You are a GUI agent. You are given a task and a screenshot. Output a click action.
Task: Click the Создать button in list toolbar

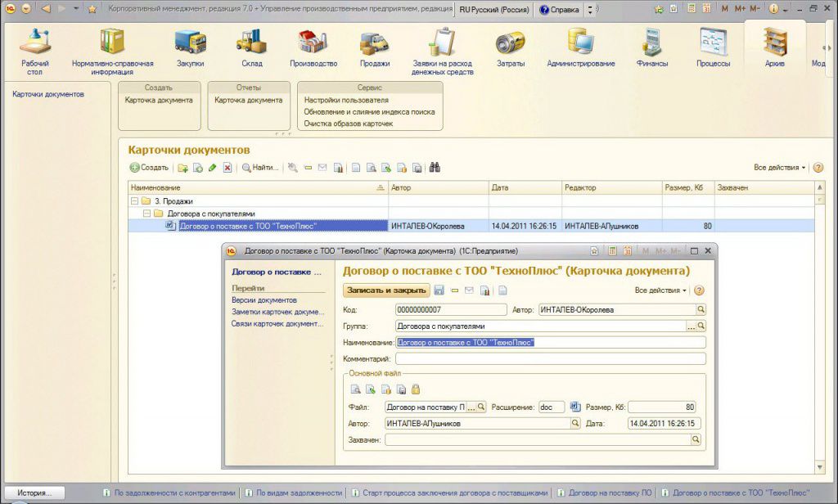(149, 168)
